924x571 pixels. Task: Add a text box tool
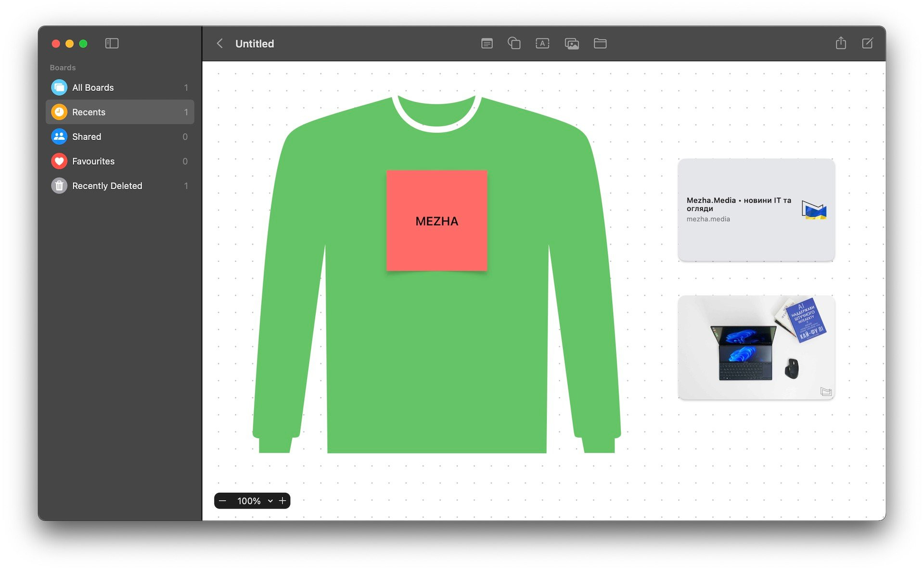point(542,43)
